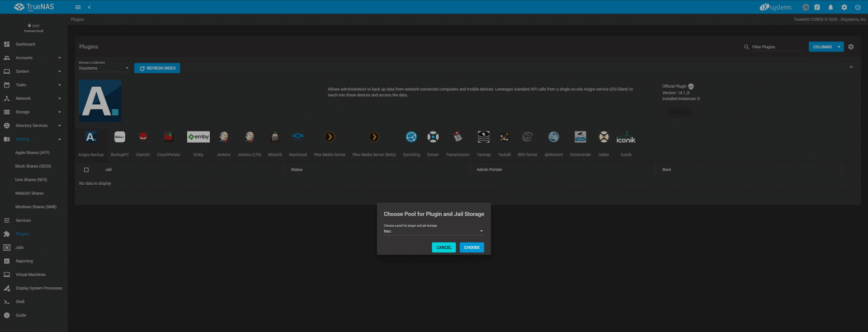Open the alerts bell icon
Viewport: 868px width, 332px height.
[830, 7]
